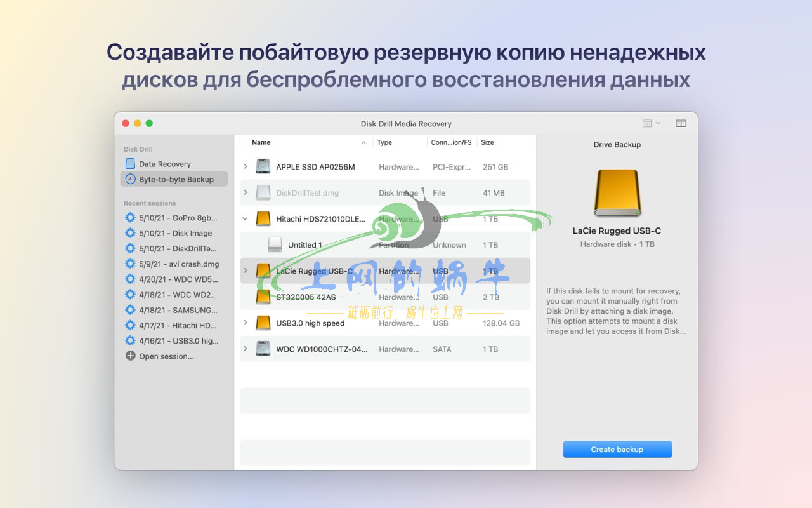Expand the APPLE SSD AP0256M row

coord(246,167)
